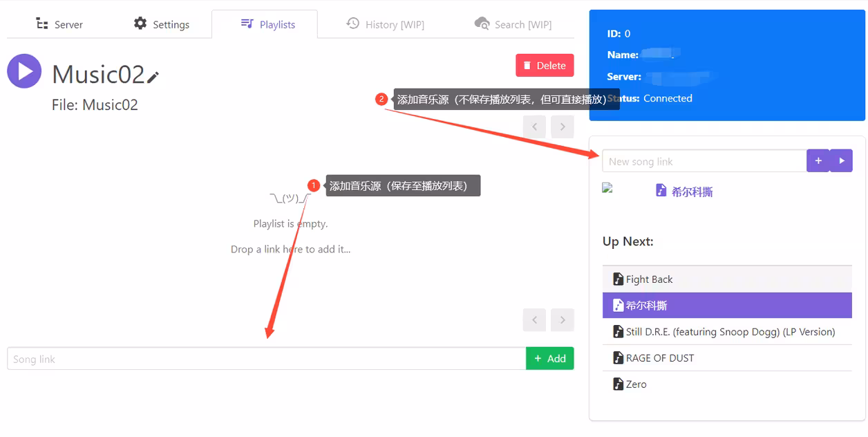Click the Settings gear icon
The width and height of the screenshot is (868, 437).
click(x=140, y=24)
